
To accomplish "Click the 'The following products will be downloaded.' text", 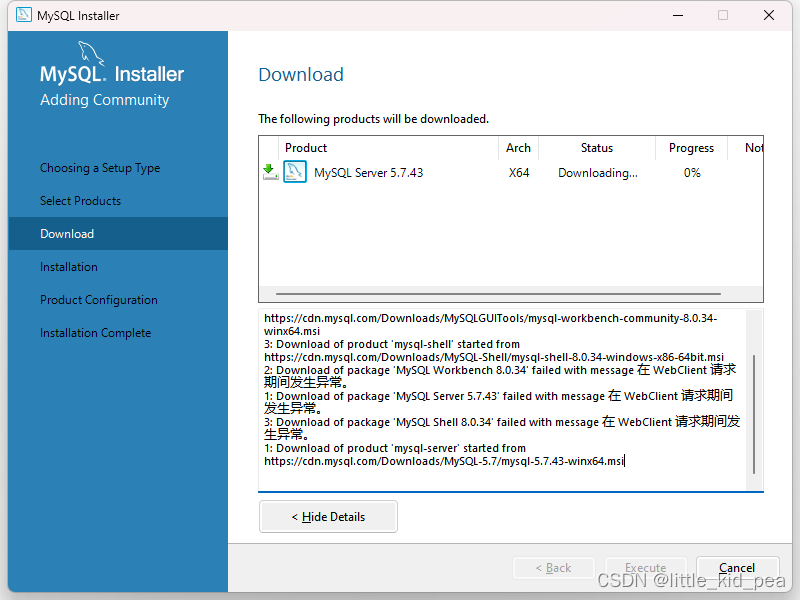I will pyautogui.click(x=373, y=119).
